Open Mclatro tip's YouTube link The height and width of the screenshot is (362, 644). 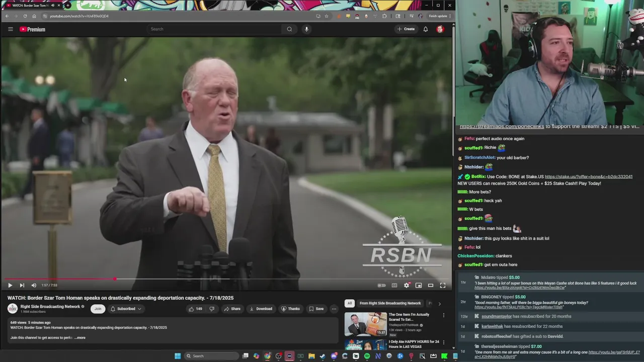click(520, 288)
